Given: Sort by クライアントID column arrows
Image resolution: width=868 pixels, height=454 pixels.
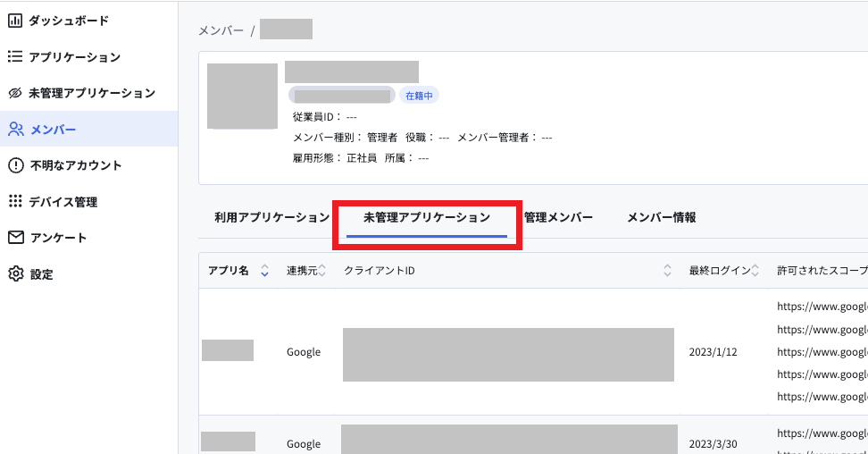Looking at the screenshot, I should click(x=667, y=271).
